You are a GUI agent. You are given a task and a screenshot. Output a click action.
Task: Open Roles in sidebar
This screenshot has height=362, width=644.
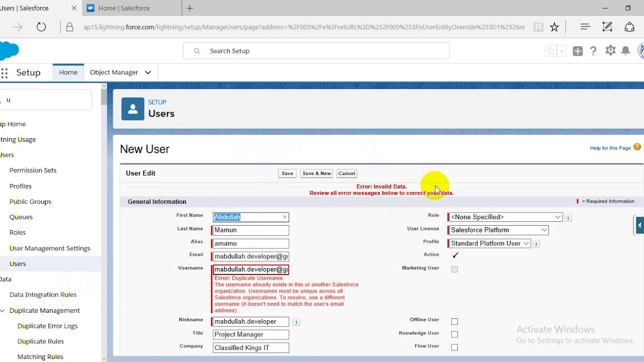pyautogui.click(x=18, y=233)
